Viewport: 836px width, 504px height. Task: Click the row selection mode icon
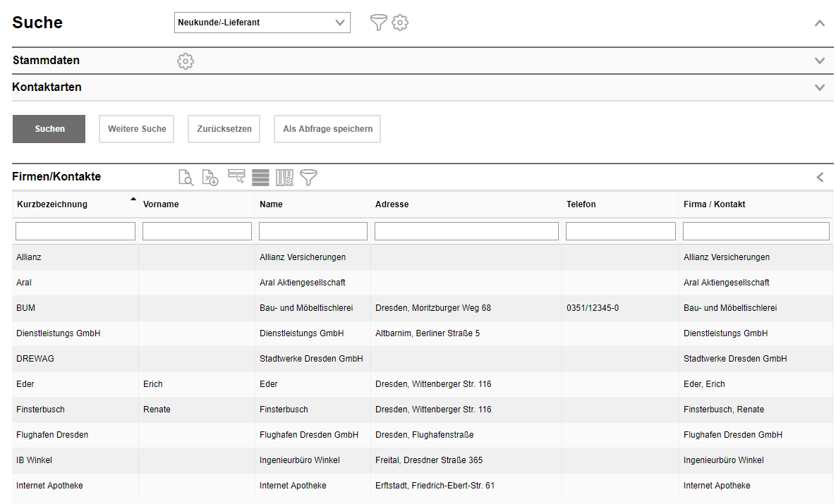click(236, 177)
